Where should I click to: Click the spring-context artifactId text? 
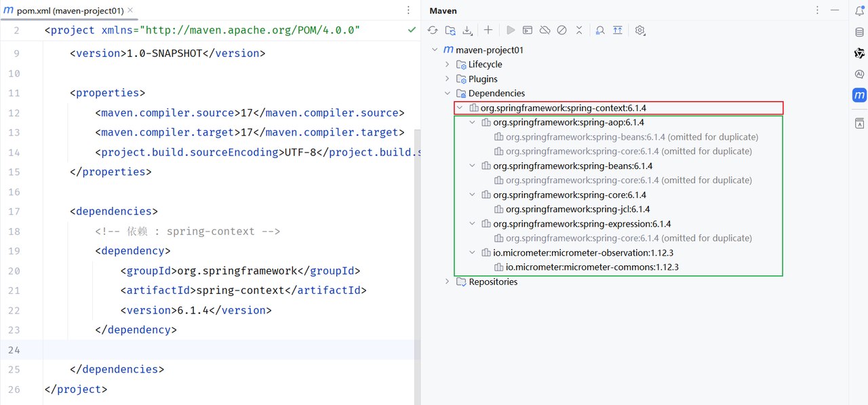tap(239, 290)
